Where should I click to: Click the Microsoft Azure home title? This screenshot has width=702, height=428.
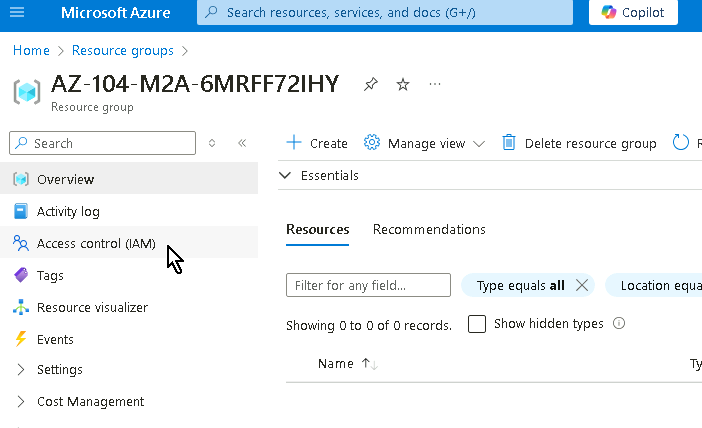tap(116, 13)
